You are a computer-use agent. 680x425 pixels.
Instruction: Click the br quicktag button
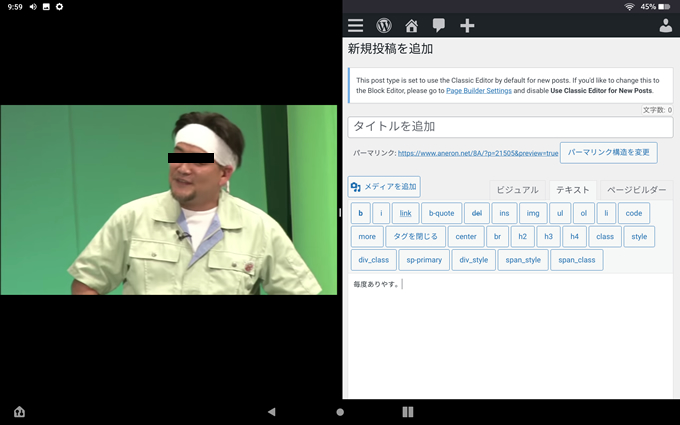pyautogui.click(x=497, y=236)
